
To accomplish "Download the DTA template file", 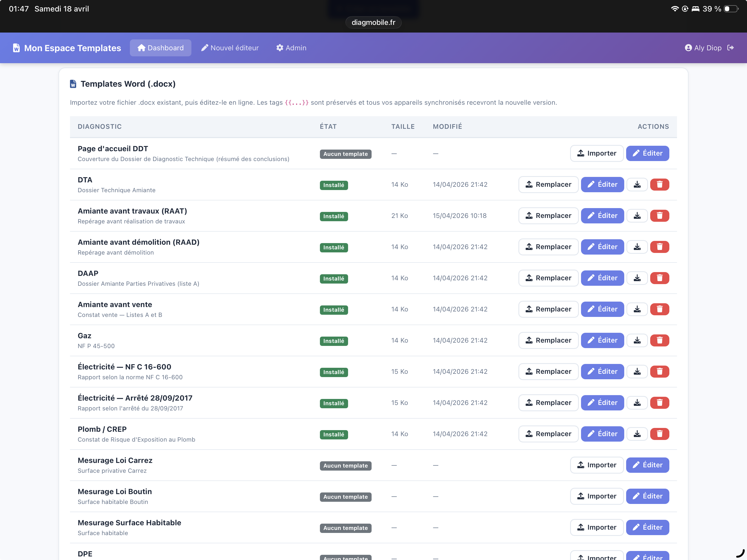I will click(637, 185).
